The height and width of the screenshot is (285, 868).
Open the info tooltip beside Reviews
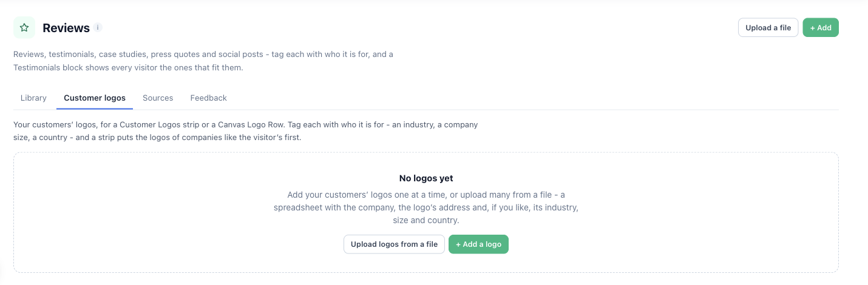[x=98, y=27]
